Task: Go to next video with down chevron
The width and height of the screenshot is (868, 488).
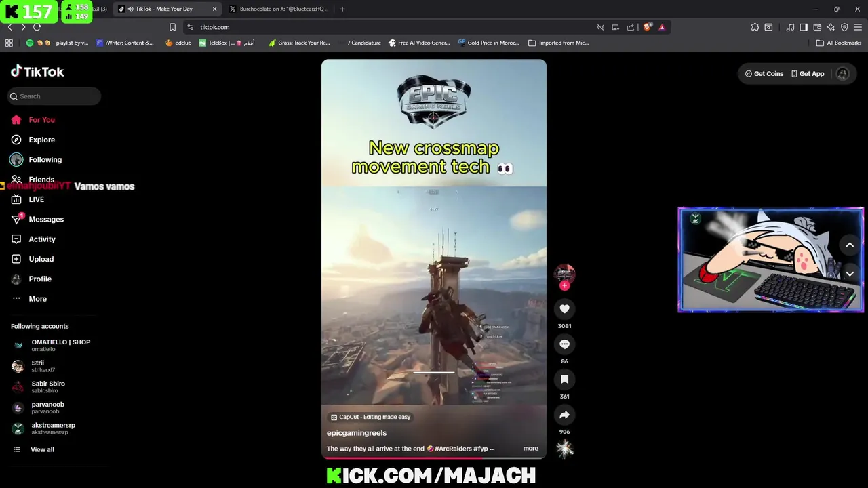Action: (x=850, y=274)
